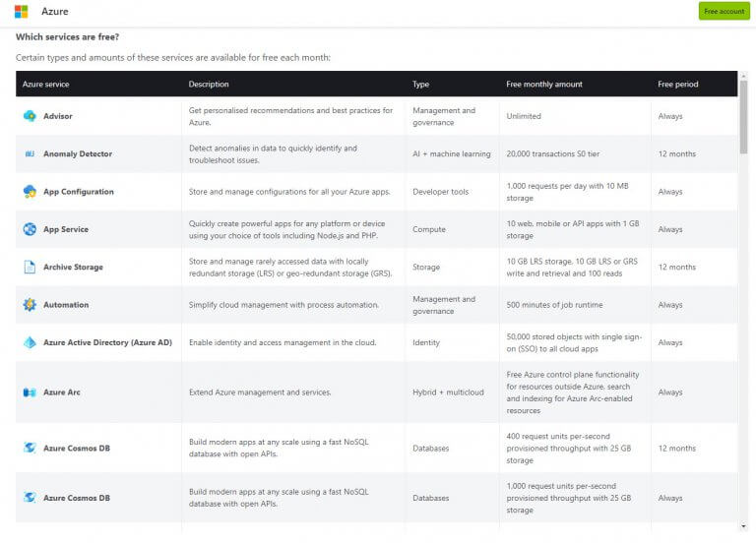The height and width of the screenshot is (543, 756).
Task: Click the App Service icon
Action: tap(30, 229)
